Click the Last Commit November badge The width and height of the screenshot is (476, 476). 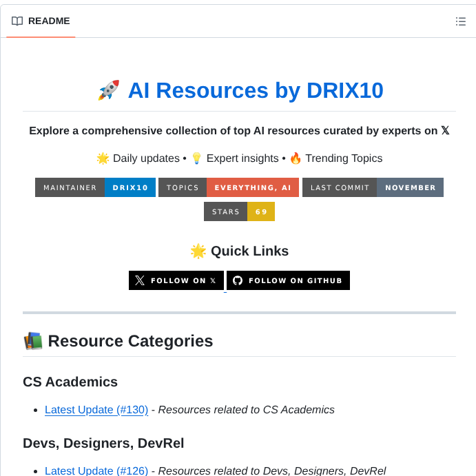373,187
